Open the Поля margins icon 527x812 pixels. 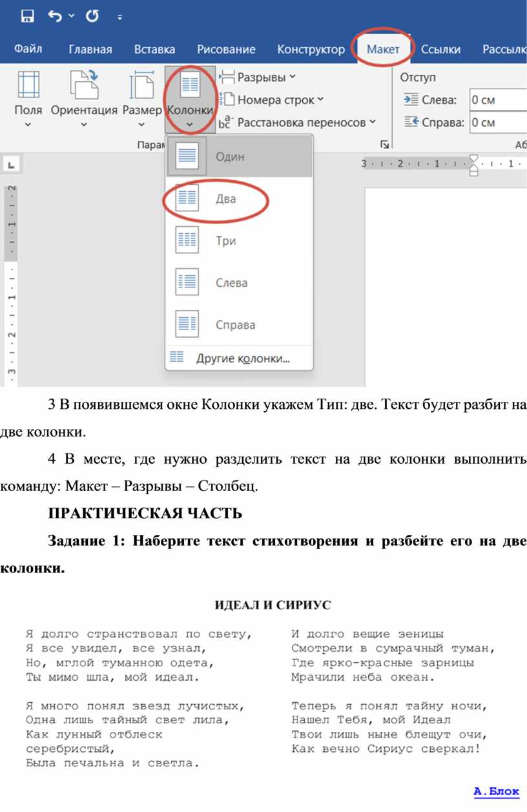pos(28,87)
